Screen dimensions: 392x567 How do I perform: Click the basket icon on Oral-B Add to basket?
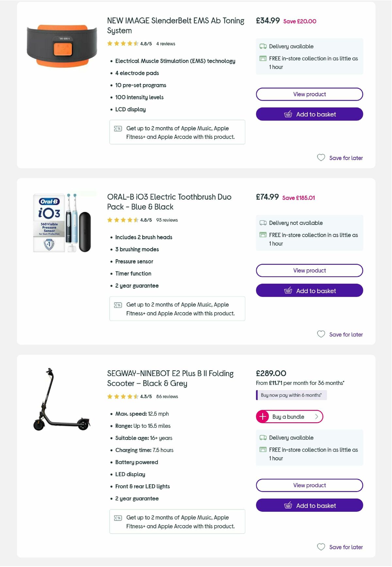288,291
